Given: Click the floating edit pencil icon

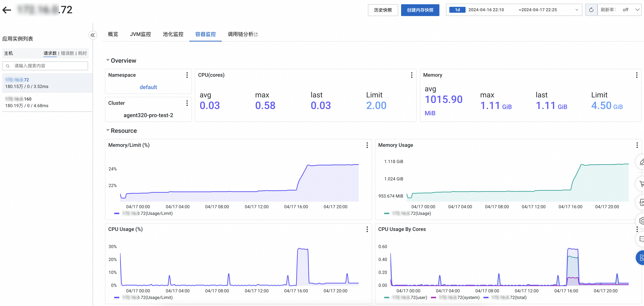Looking at the screenshot, I should tap(641, 162).
